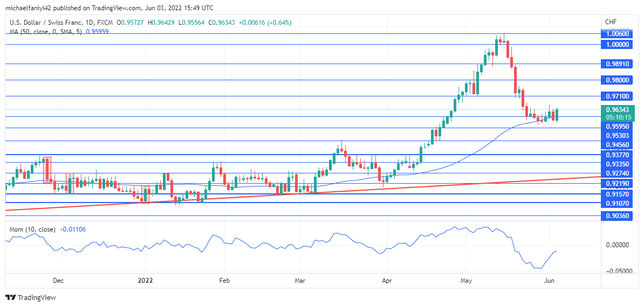Click the CHF currency label
Viewport: 644px width, 307px height.
pyautogui.click(x=611, y=22)
